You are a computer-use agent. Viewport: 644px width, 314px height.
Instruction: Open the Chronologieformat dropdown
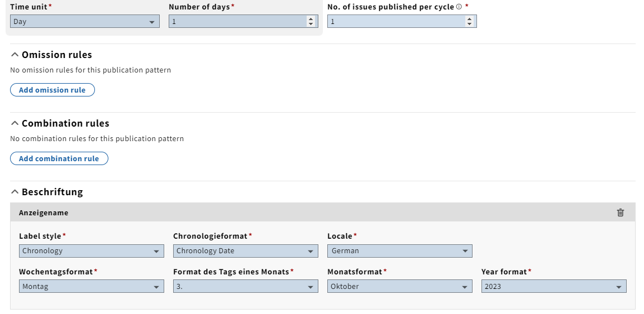point(246,251)
